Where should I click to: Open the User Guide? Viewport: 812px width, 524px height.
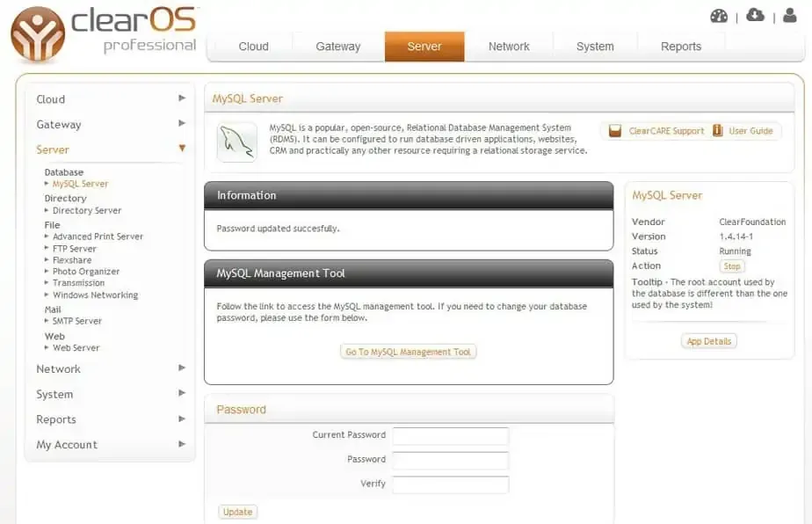tap(743, 131)
